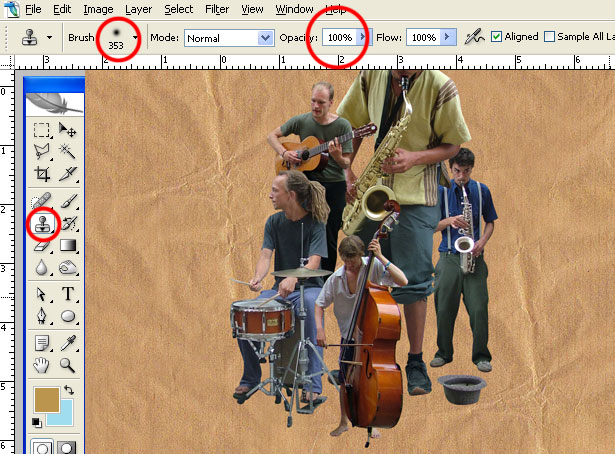Activate the Crop tool
Viewport: 615px width, 454px height.
tap(42, 174)
